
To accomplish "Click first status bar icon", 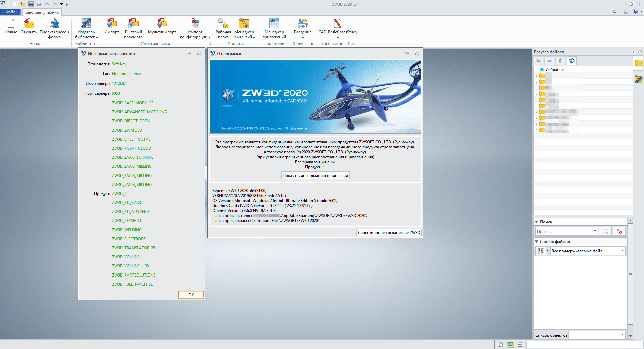I will click(x=500, y=344).
